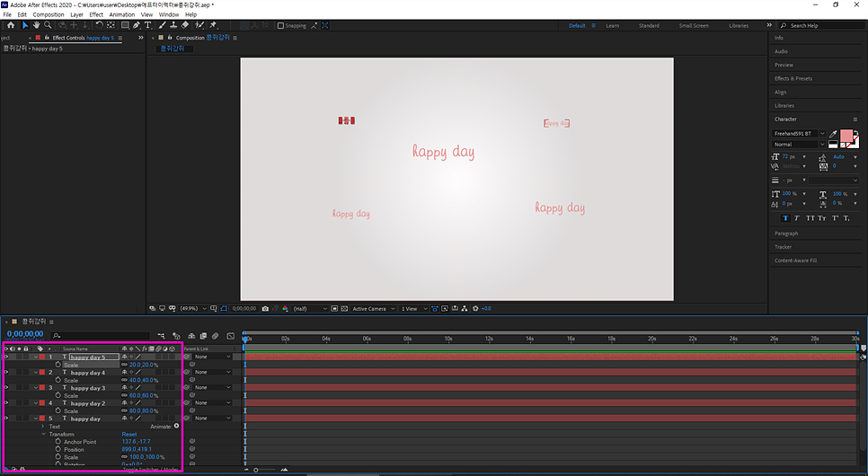Select the Roto Brush tool
This screenshot has height=476, width=868.
pyautogui.click(x=199, y=25)
